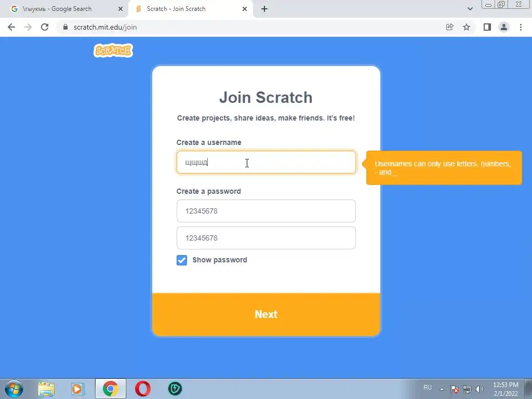Click the first password field
The height and width of the screenshot is (399, 532).
pos(266,211)
